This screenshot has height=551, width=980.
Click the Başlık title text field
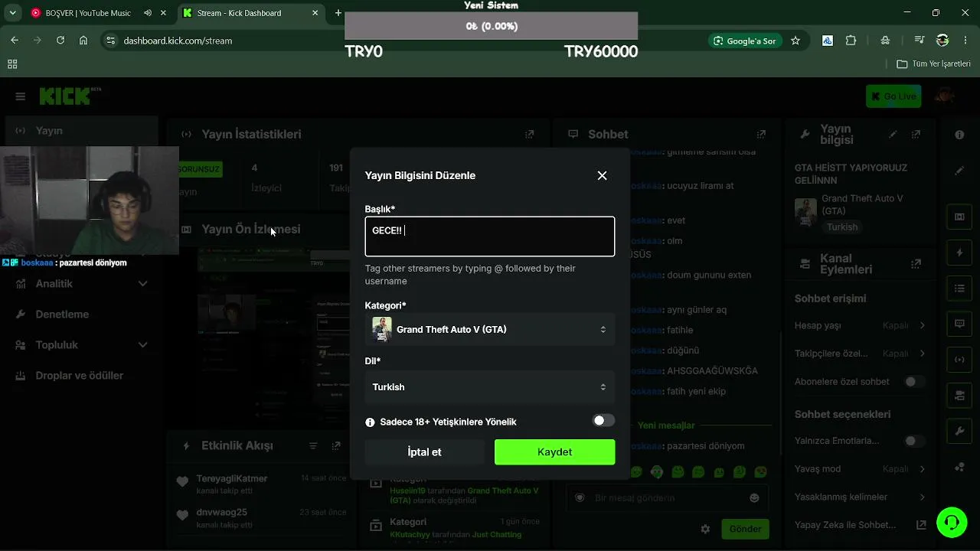point(490,236)
